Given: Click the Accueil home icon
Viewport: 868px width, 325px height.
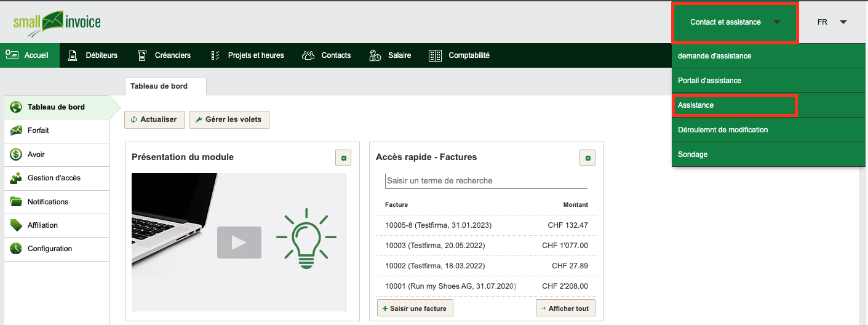Looking at the screenshot, I should pyautogui.click(x=12, y=55).
